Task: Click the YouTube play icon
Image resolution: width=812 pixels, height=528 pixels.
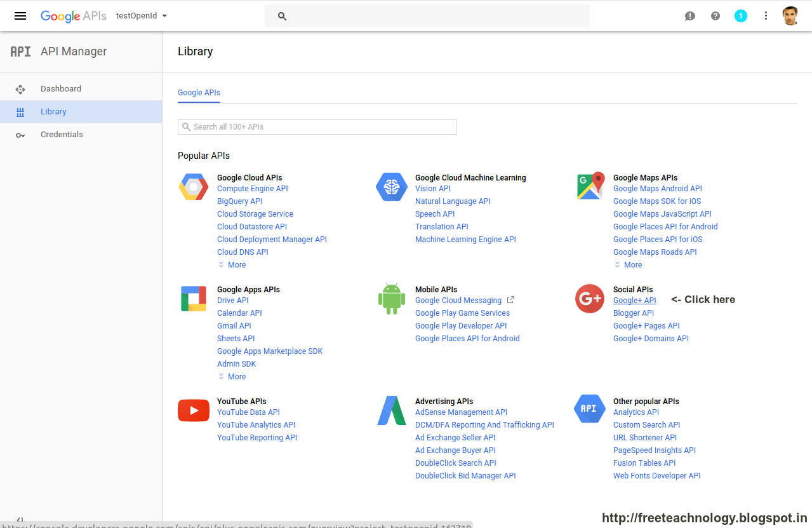Action: pos(194,410)
